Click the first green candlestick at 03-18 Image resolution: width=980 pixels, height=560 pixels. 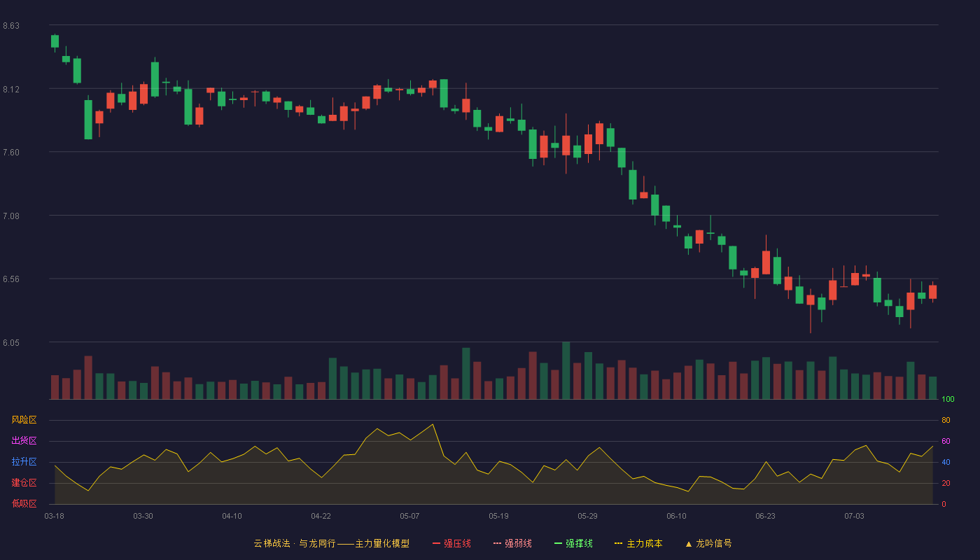click(55, 41)
